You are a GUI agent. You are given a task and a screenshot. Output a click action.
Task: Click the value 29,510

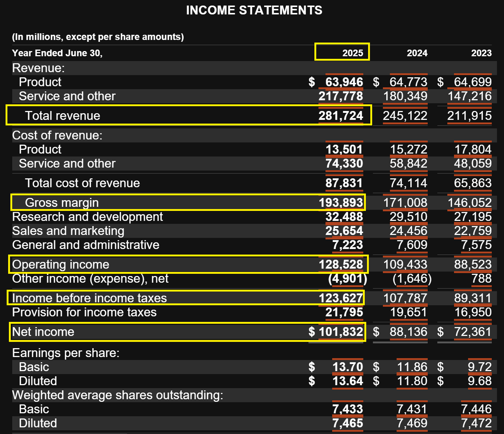408,216
